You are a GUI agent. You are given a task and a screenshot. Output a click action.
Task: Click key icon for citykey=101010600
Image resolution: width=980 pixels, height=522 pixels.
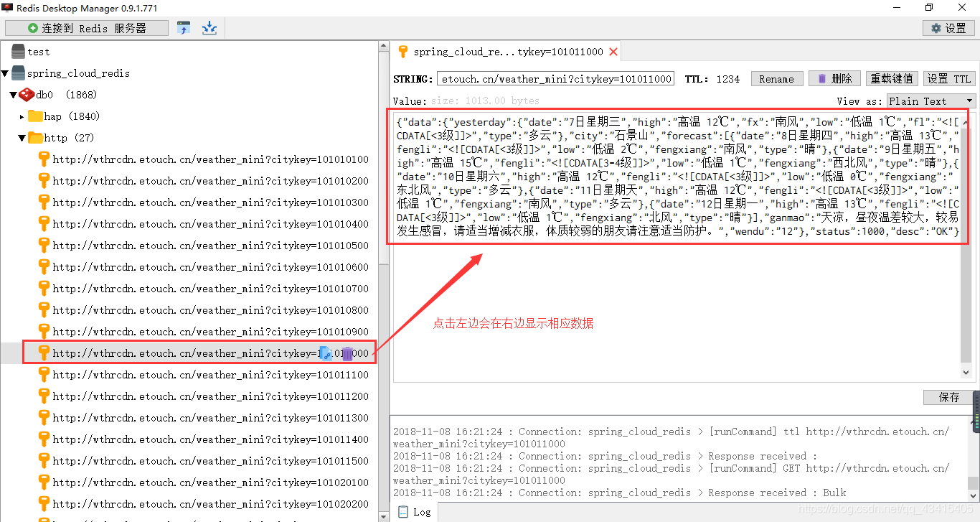point(44,267)
